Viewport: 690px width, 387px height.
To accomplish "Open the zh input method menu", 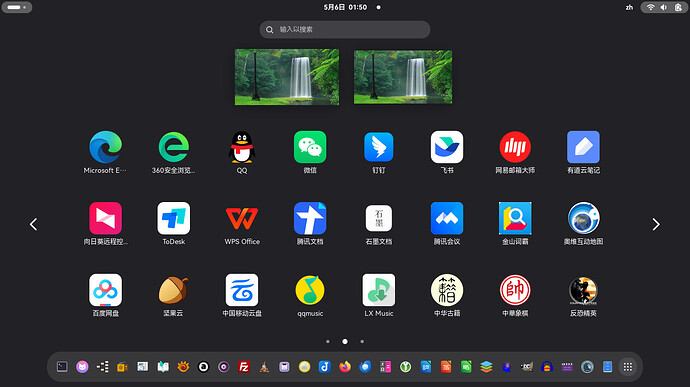I will [x=629, y=7].
